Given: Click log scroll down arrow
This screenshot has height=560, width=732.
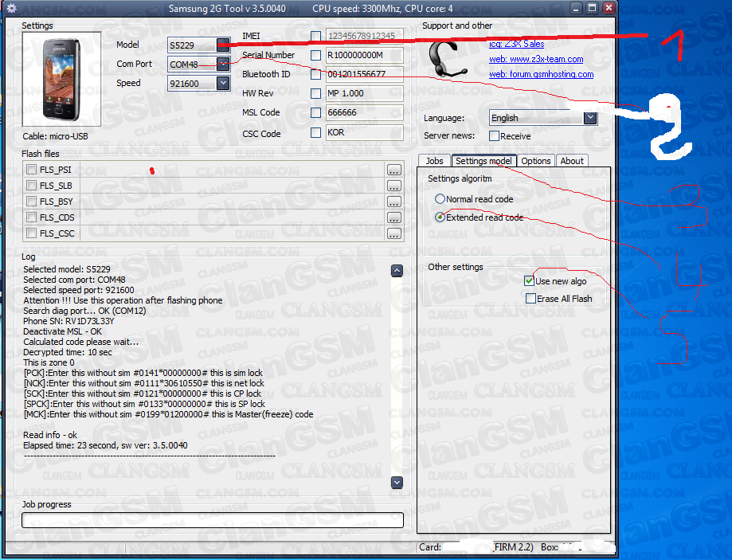Looking at the screenshot, I should click(x=397, y=482).
